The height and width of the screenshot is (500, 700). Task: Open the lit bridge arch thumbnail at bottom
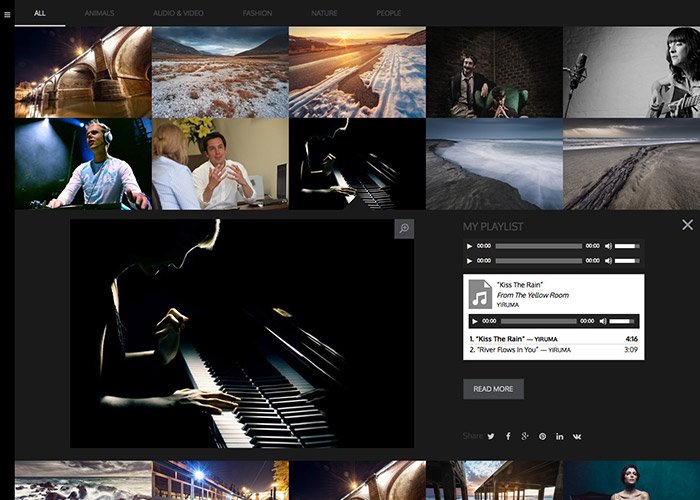pos(357,480)
